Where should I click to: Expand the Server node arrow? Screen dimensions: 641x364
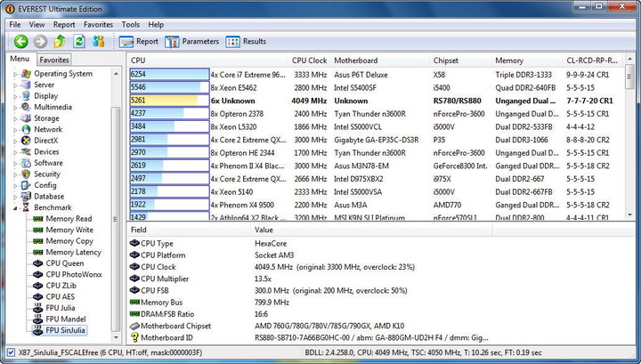pos(15,85)
